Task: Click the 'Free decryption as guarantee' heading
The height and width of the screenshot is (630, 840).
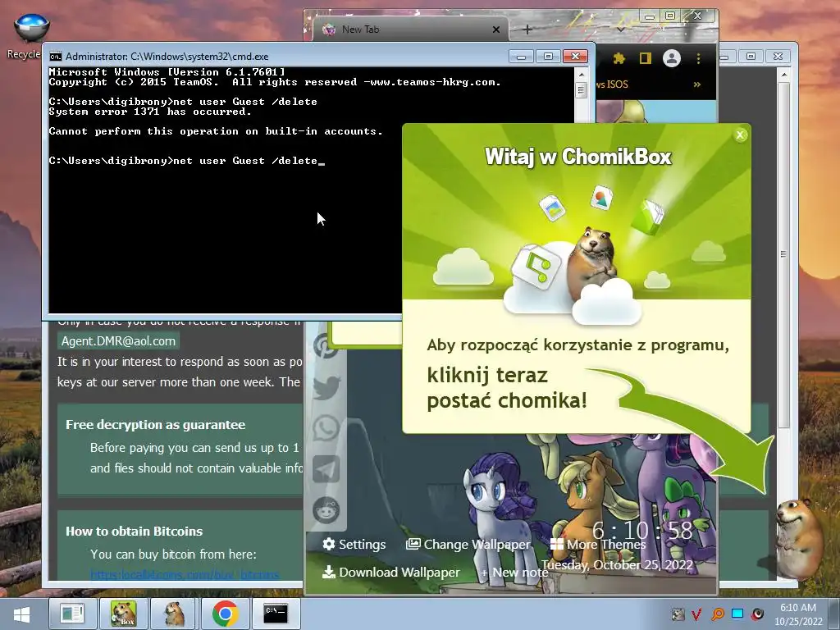Action: [x=155, y=425]
